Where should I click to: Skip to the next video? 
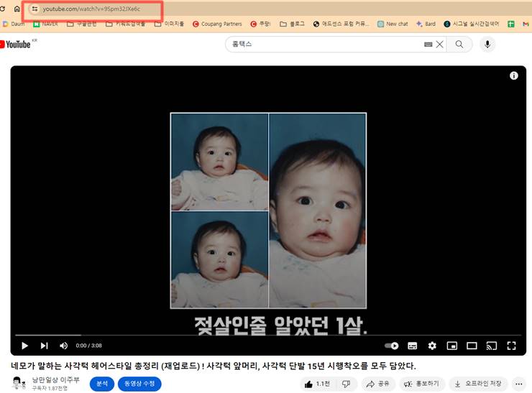tap(44, 346)
